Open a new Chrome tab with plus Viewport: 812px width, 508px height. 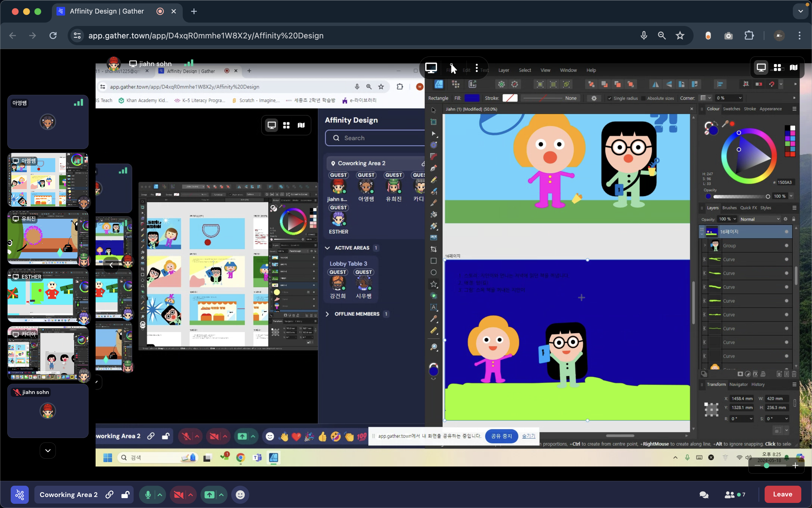194,11
